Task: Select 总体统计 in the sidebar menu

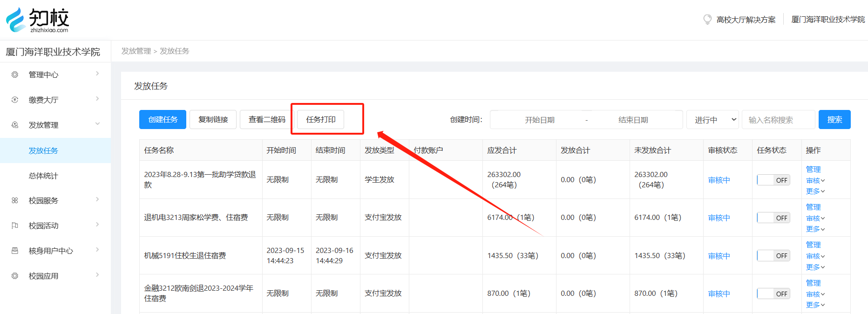Action: point(43,176)
